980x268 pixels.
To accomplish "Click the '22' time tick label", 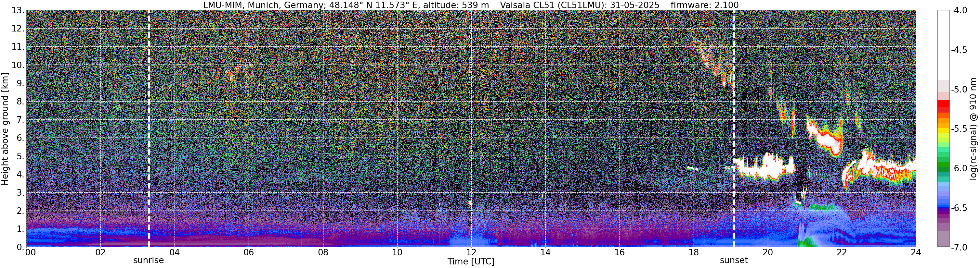I will coord(842,252).
